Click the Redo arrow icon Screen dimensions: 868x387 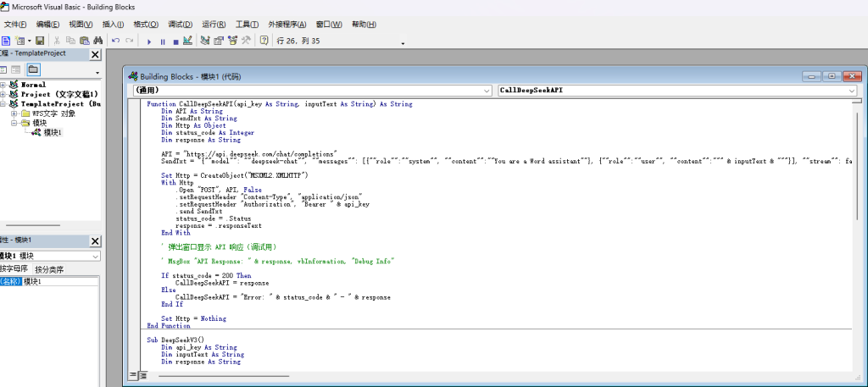coord(130,41)
